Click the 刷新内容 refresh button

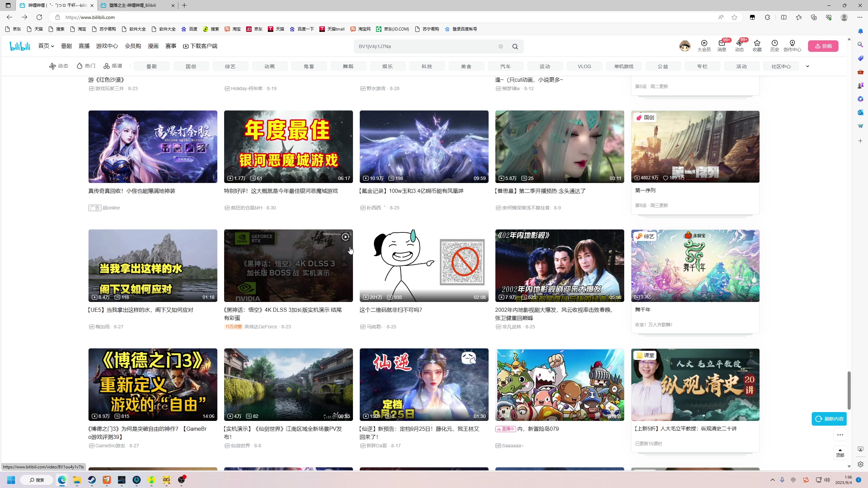(829, 419)
